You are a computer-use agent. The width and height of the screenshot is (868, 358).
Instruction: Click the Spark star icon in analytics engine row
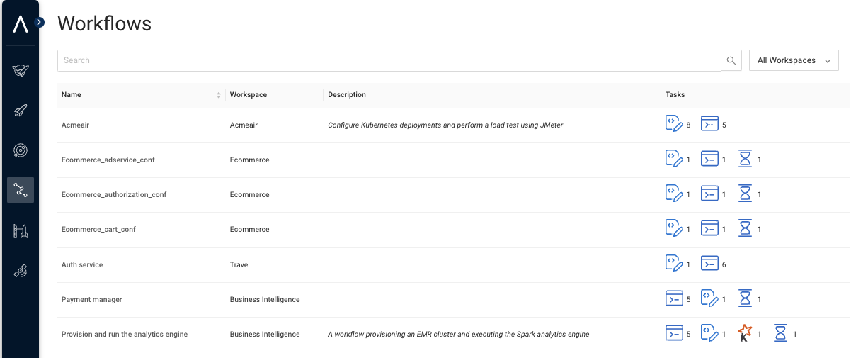coord(745,333)
